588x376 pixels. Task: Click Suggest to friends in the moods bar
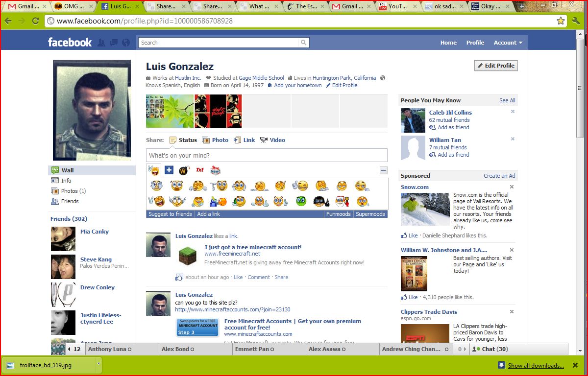[170, 214]
